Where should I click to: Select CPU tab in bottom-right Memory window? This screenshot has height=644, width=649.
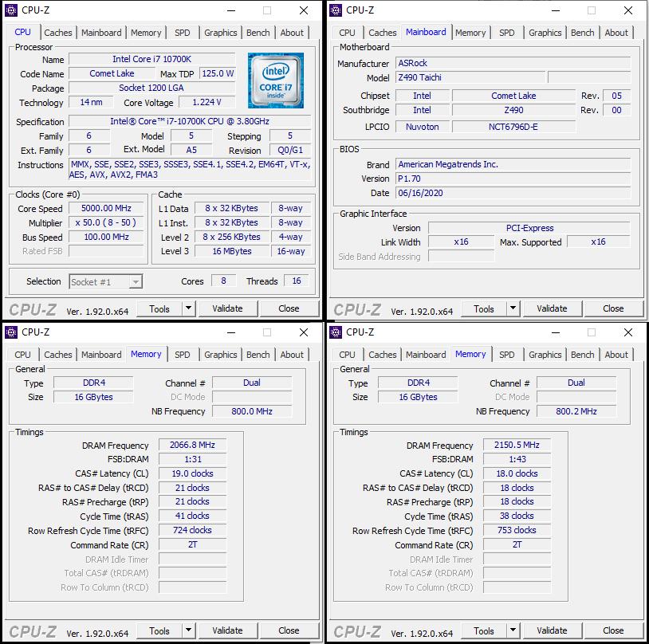pyautogui.click(x=347, y=355)
